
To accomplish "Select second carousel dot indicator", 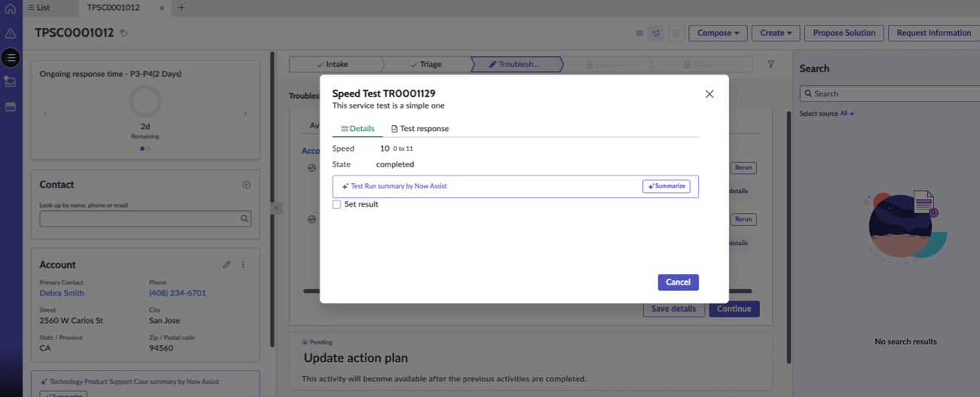I will pos(149,148).
